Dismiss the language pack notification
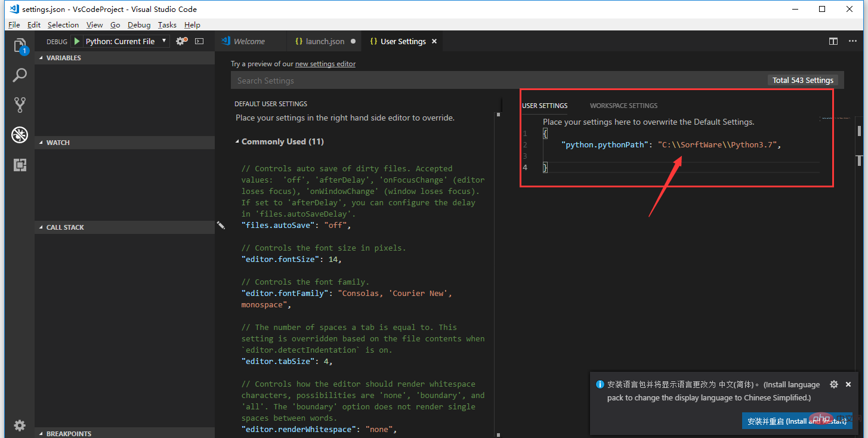Screen dimensions: 868x438 (x=850, y=384)
